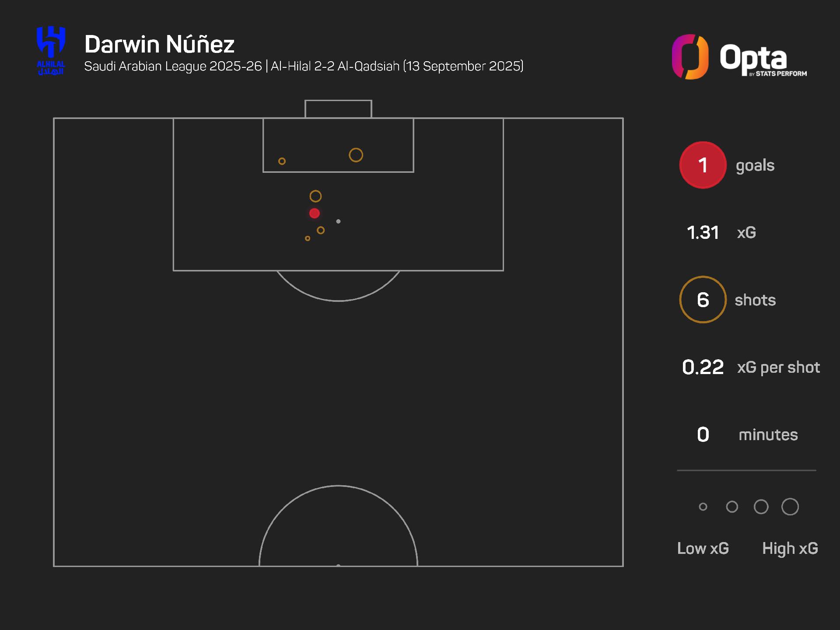
Task: Click the smallest Low xG legend circle
Action: [x=703, y=507]
